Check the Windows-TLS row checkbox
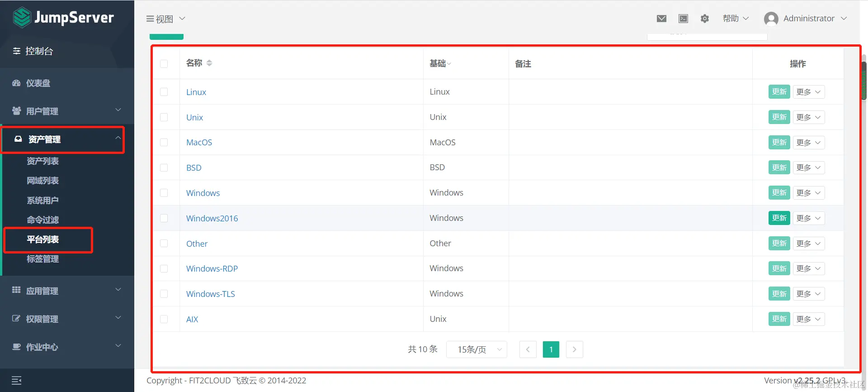The image size is (868, 392). [x=164, y=294]
